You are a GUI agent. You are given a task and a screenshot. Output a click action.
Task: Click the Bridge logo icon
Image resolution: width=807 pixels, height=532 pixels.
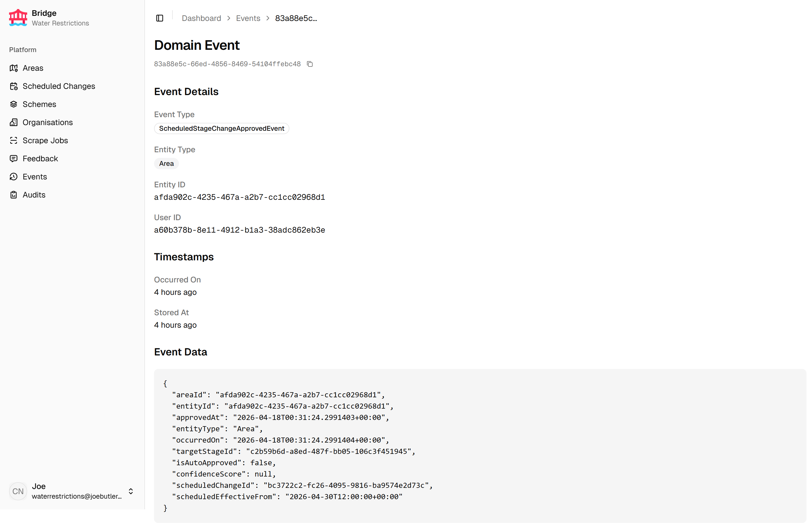coord(18,18)
